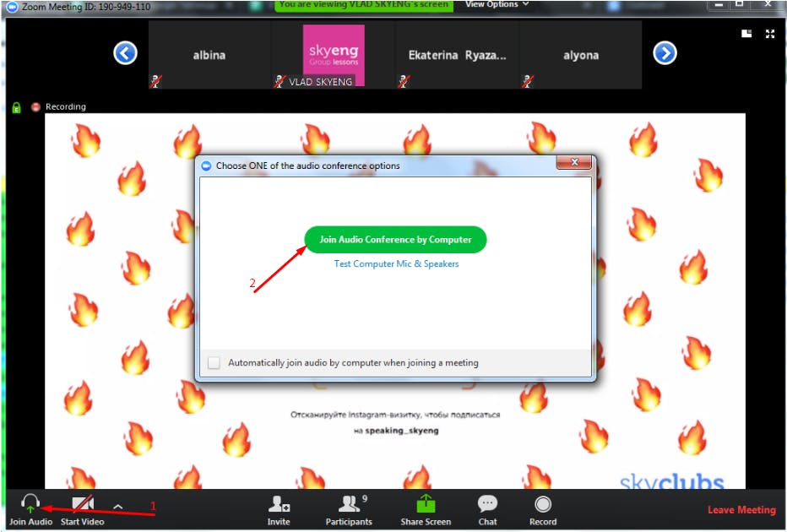
Task: Click the Zoom logo in title bar
Action: coord(12,7)
